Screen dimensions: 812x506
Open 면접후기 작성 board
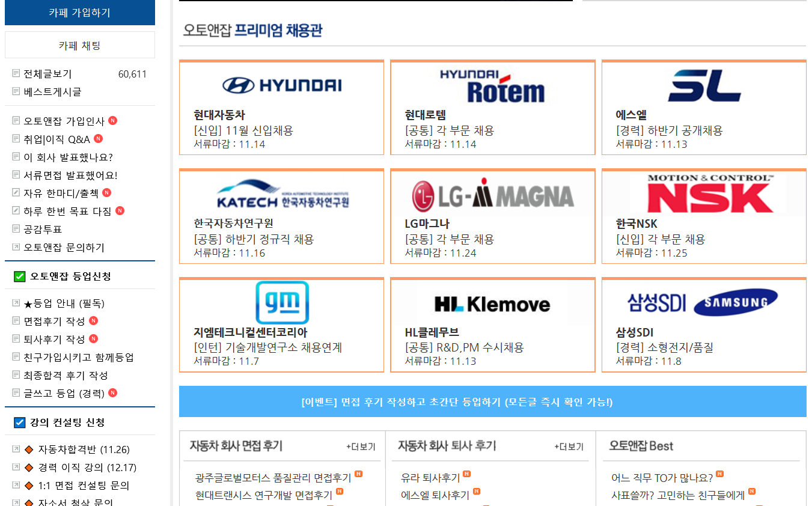pos(54,322)
